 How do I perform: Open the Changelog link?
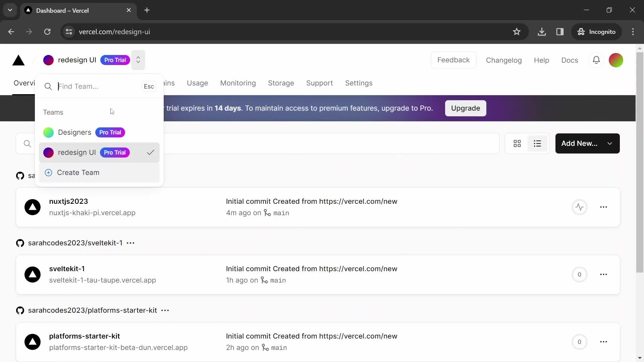[x=504, y=60]
